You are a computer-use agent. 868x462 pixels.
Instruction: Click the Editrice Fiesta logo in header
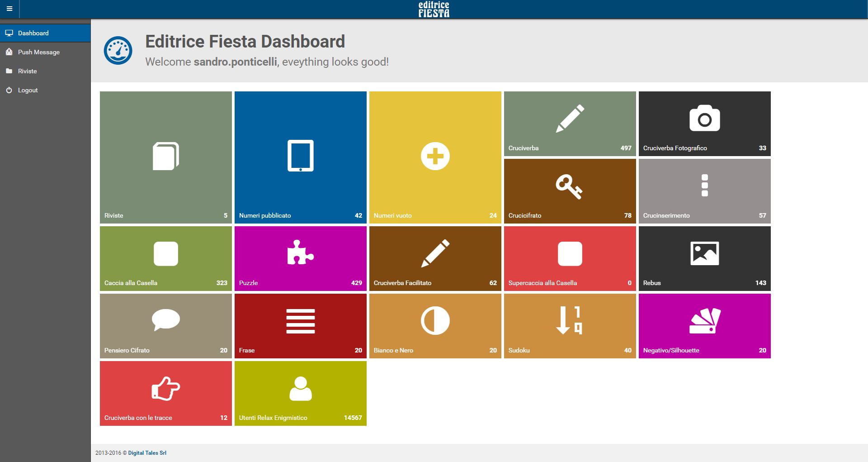tap(434, 9)
